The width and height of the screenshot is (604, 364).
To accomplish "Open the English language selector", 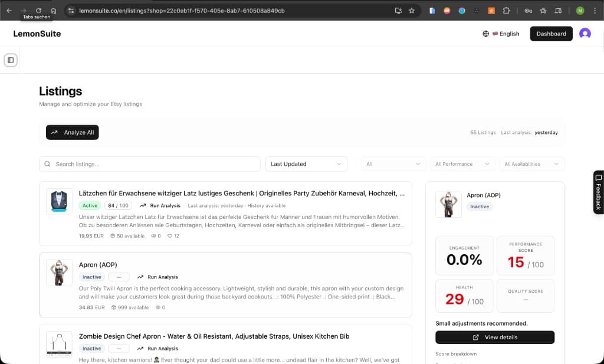I will point(501,34).
